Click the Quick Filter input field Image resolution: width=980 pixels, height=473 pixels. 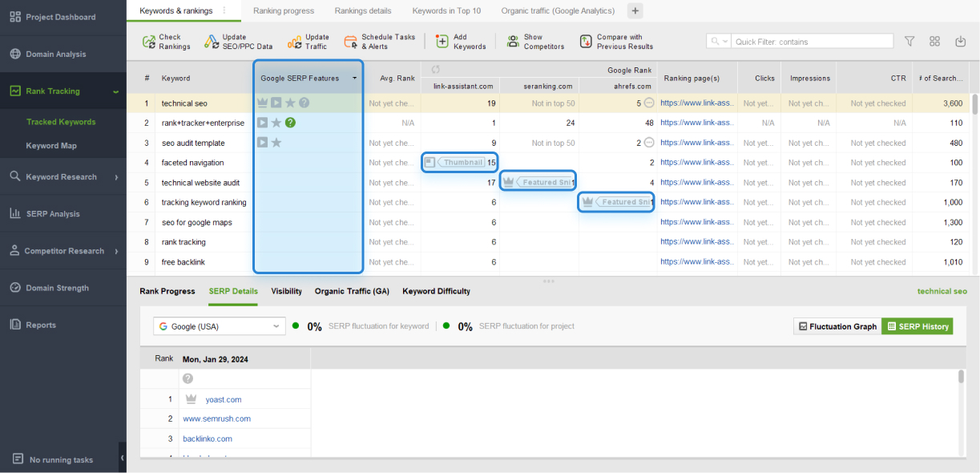click(x=813, y=42)
